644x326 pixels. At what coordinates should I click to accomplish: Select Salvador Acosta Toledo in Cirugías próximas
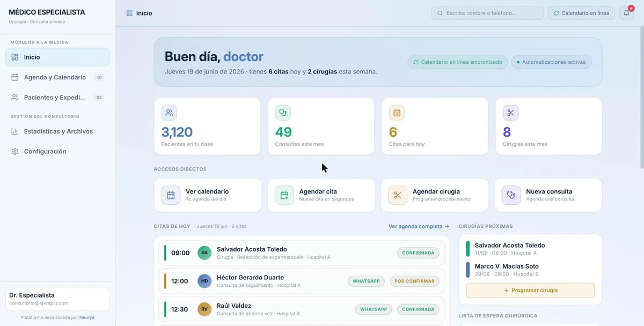(x=530, y=249)
